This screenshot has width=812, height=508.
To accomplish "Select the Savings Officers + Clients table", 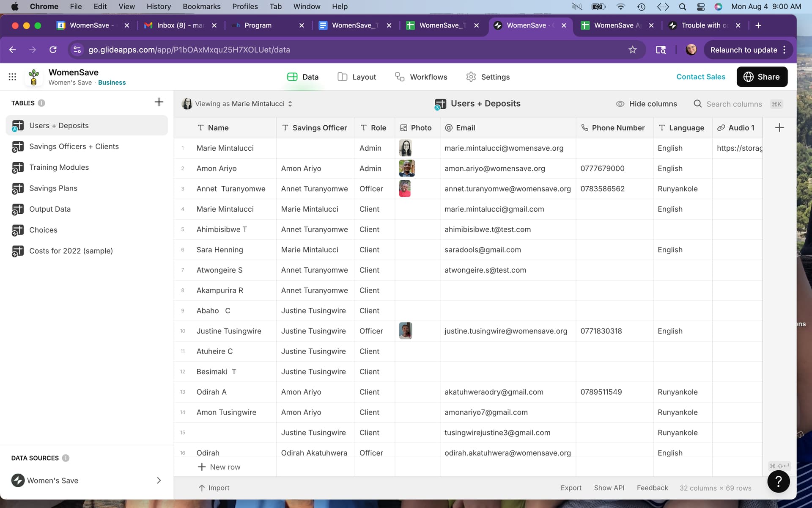I will click(x=87, y=146).
